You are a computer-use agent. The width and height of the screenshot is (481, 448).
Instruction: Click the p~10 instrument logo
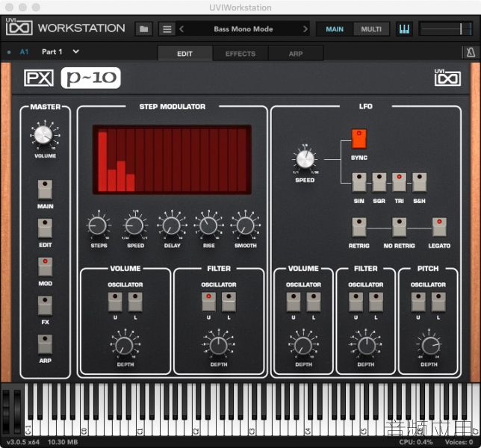91,78
